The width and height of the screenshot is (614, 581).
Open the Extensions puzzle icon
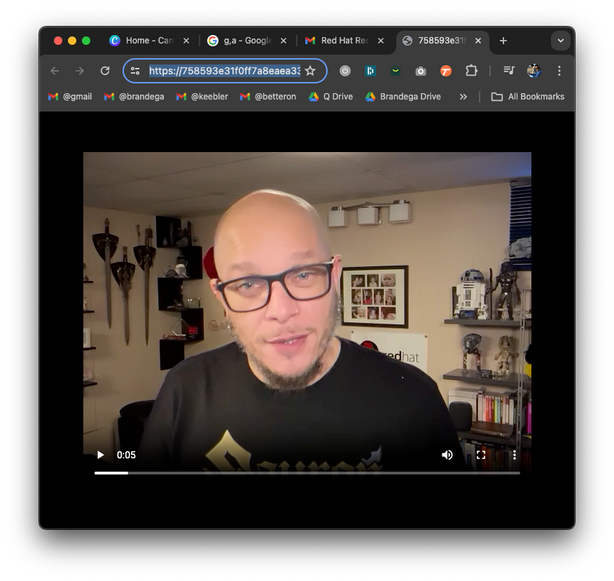click(x=471, y=71)
